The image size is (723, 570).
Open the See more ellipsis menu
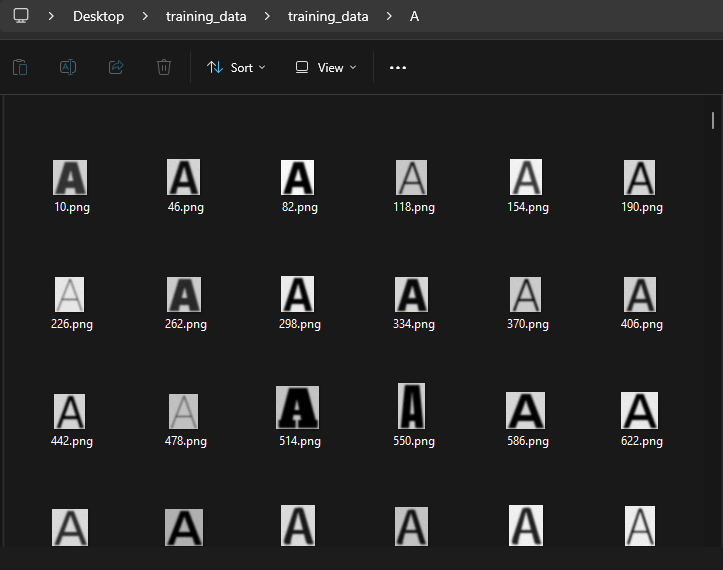[x=398, y=68]
